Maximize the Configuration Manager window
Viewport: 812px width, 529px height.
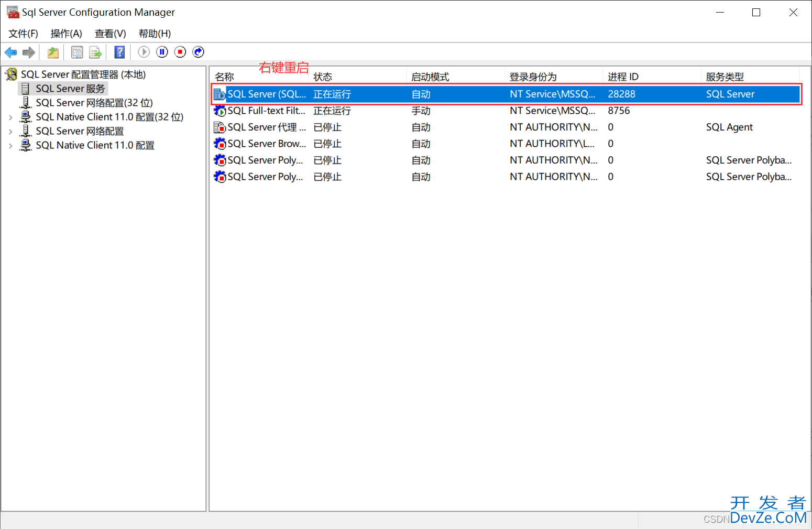[756, 13]
